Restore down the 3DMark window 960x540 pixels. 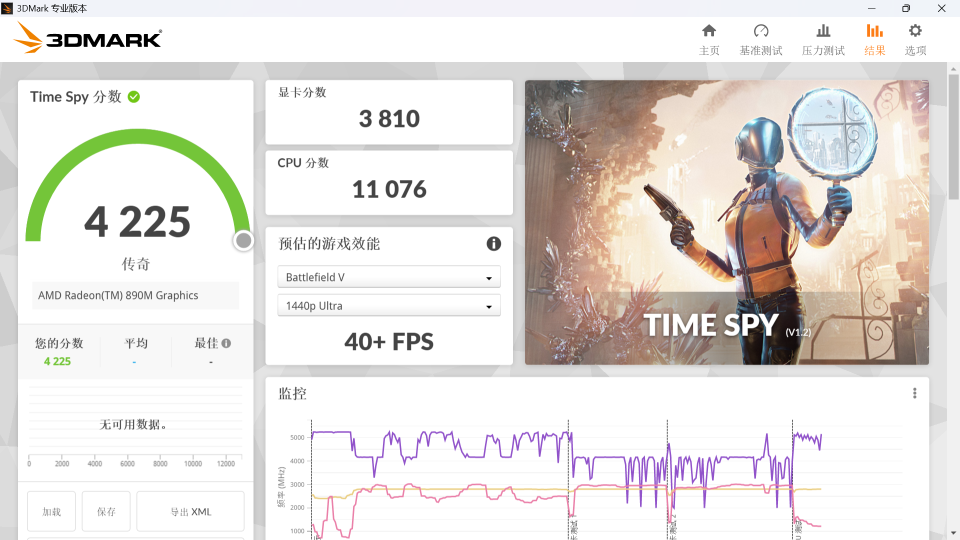click(x=906, y=8)
